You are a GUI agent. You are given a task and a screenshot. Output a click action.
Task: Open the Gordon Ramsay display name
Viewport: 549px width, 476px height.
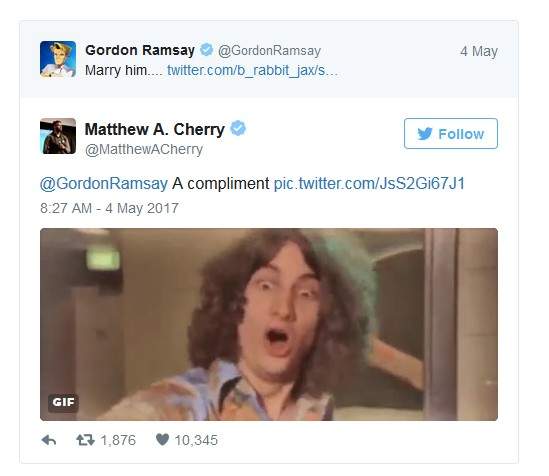point(140,50)
